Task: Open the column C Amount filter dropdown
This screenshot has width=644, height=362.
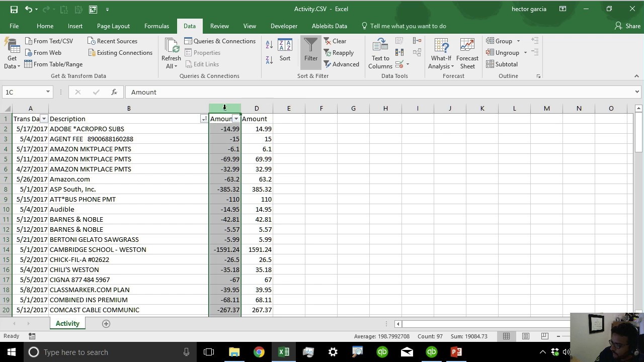Action: (x=236, y=119)
